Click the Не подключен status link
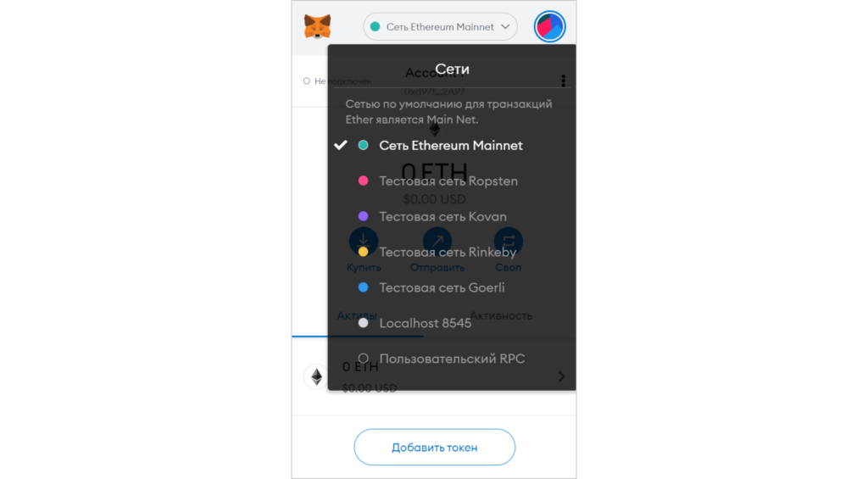868x479 pixels. pyautogui.click(x=337, y=81)
